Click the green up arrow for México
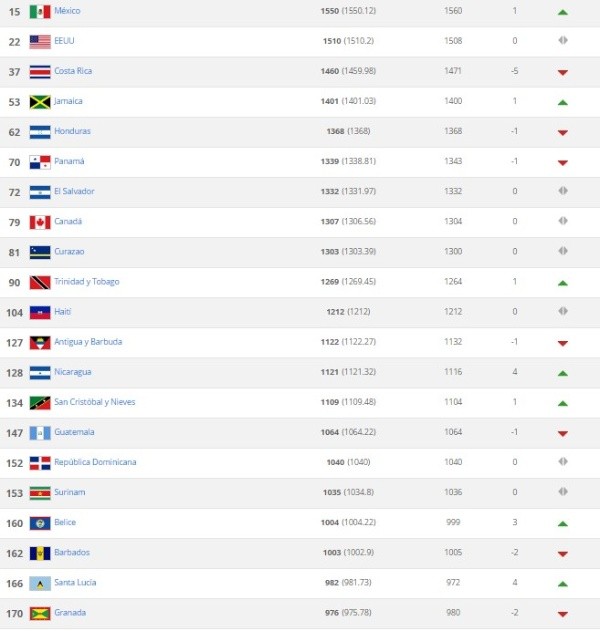Screen dimensions: 600x631 pos(563,12)
